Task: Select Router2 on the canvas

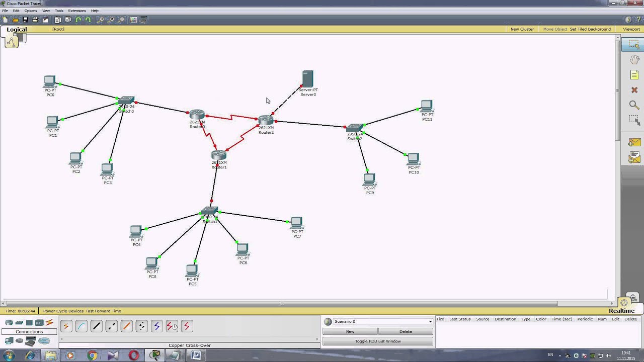Action: point(266,121)
